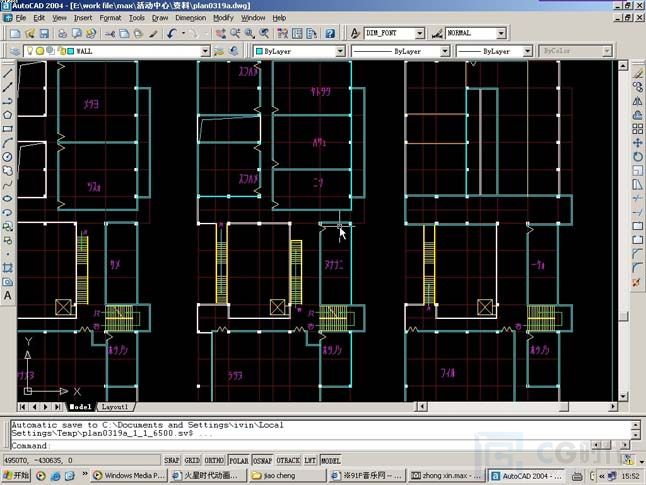Click the 开始 Start button
Viewport: 646px width, 485px height.
[x=16, y=476]
